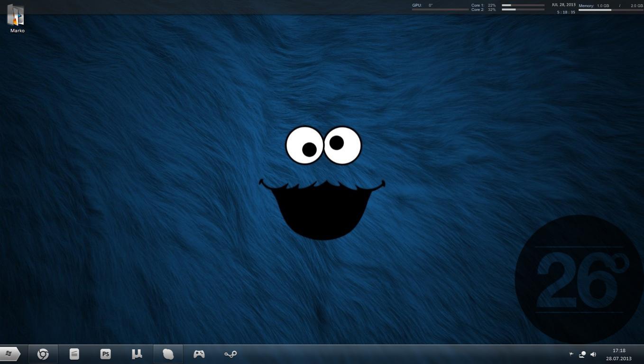Click the Core 1 usage bar

point(523,5)
